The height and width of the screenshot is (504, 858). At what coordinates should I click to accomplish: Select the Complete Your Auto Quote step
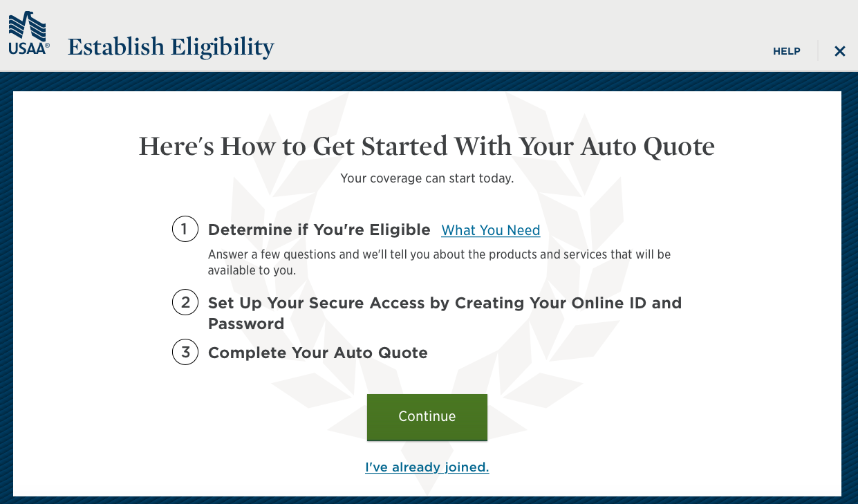(x=317, y=353)
